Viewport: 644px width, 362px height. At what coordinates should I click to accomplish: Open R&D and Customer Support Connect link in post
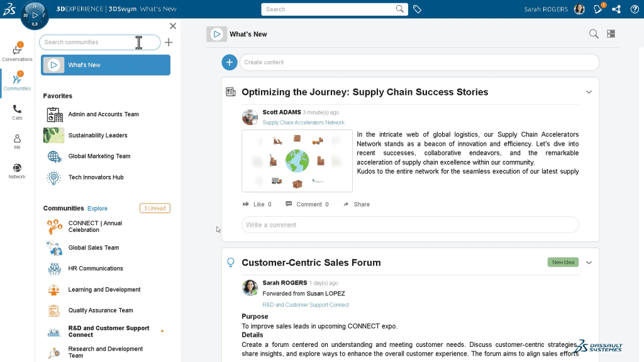pyautogui.click(x=306, y=305)
